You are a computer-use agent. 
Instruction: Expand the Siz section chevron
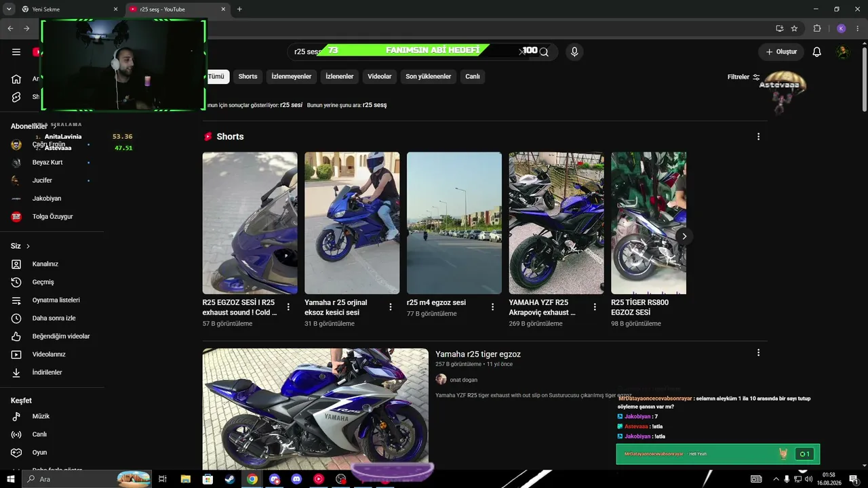click(x=28, y=246)
